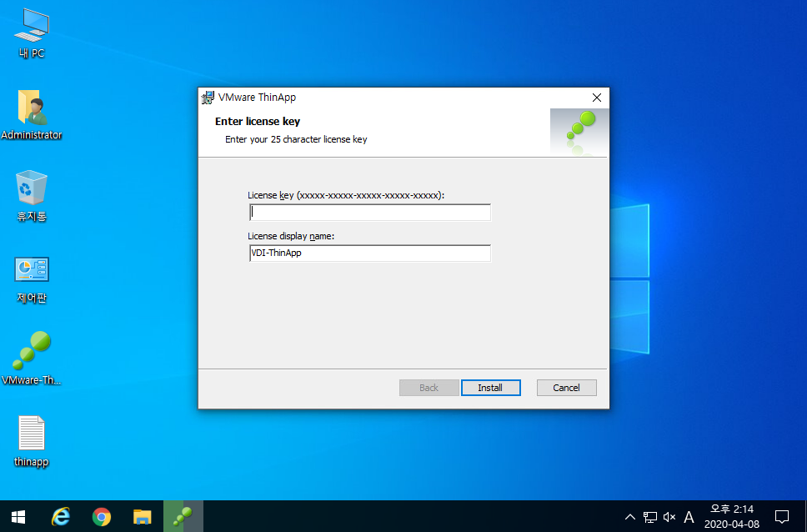
Task: Open the network status tray icon
Action: click(x=650, y=516)
